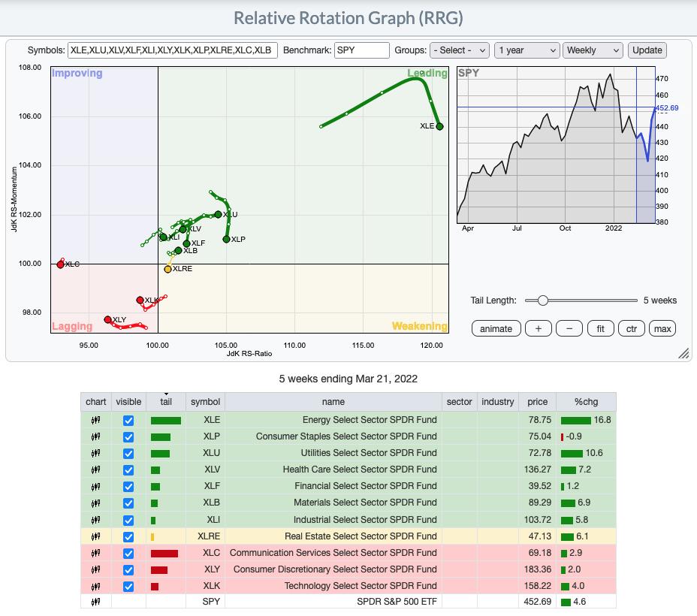The width and height of the screenshot is (697, 616).
Task: Open the chart icon for XLF row
Action: pos(95,486)
